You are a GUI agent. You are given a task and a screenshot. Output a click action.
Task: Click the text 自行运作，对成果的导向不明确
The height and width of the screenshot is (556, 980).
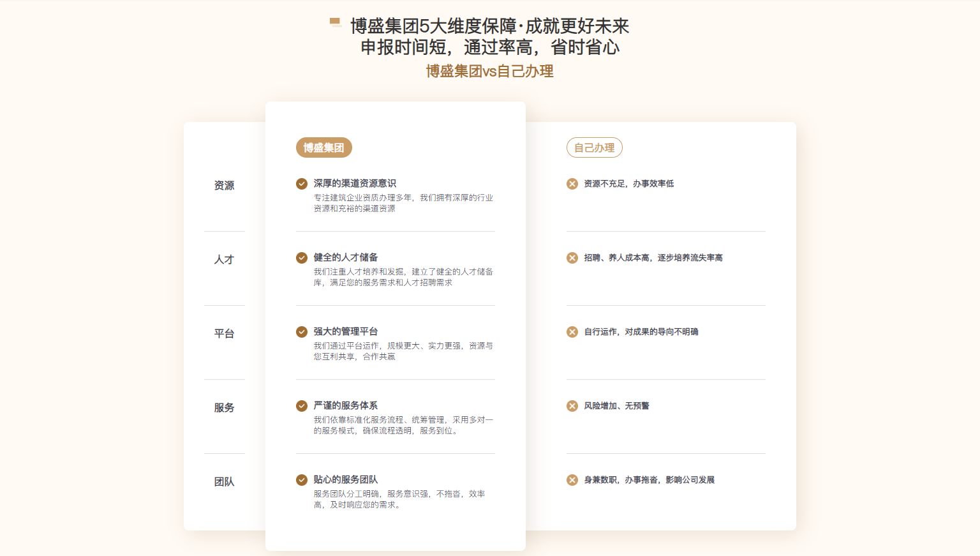[x=641, y=332]
